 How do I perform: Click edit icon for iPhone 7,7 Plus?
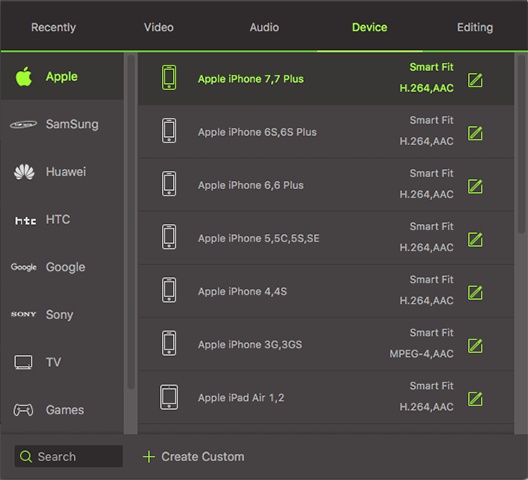click(475, 80)
